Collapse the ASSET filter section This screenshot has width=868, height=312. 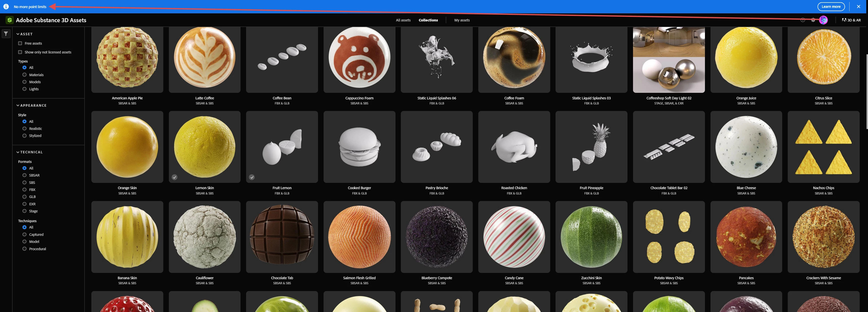click(18, 34)
